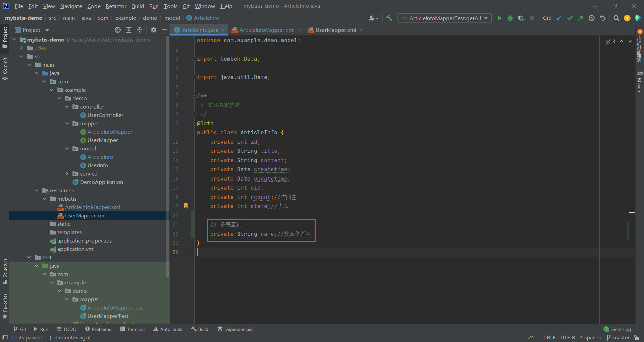Collapse all nodes in Project panel
644x342 pixels.
pos(140,30)
